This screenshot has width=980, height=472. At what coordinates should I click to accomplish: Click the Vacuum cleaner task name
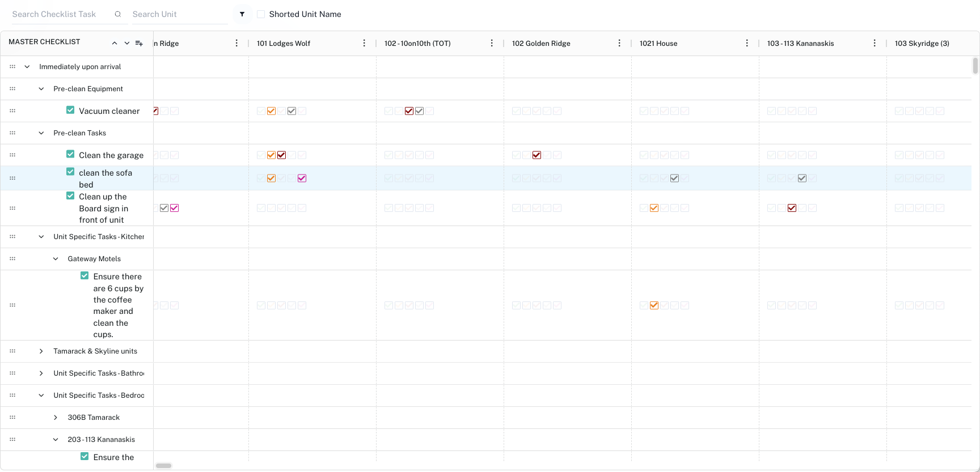point(109,111)
